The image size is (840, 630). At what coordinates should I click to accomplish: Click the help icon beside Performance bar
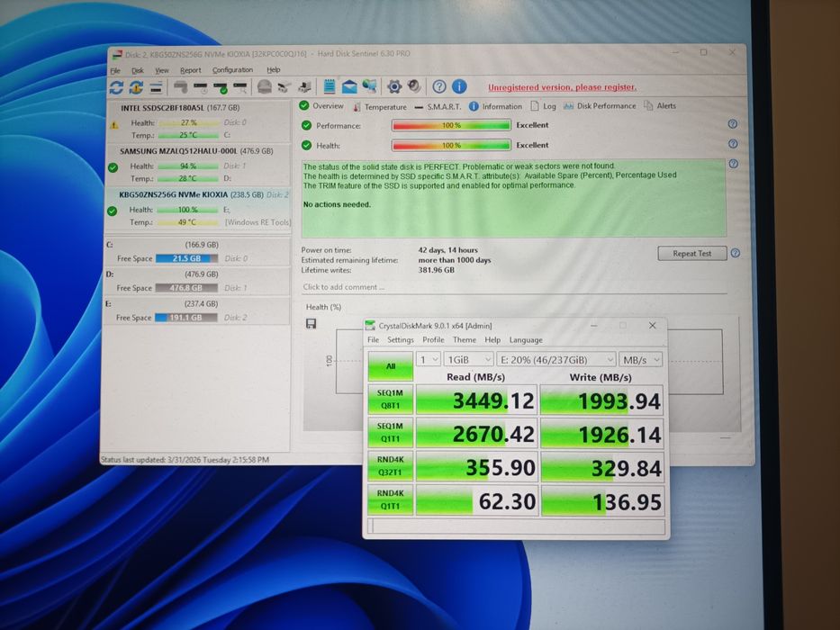point(732,125)
